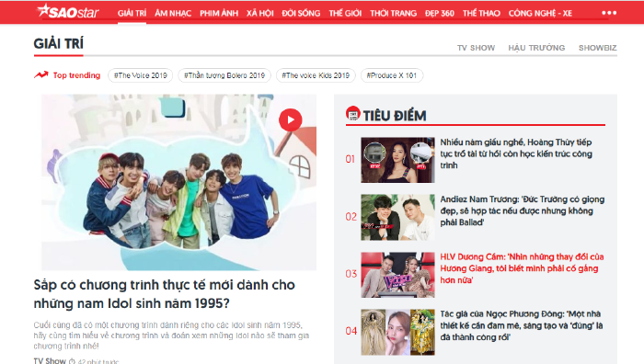Open the Hoàng Thùy article thumbnail

pyautogui.click(x=397, y=160)
